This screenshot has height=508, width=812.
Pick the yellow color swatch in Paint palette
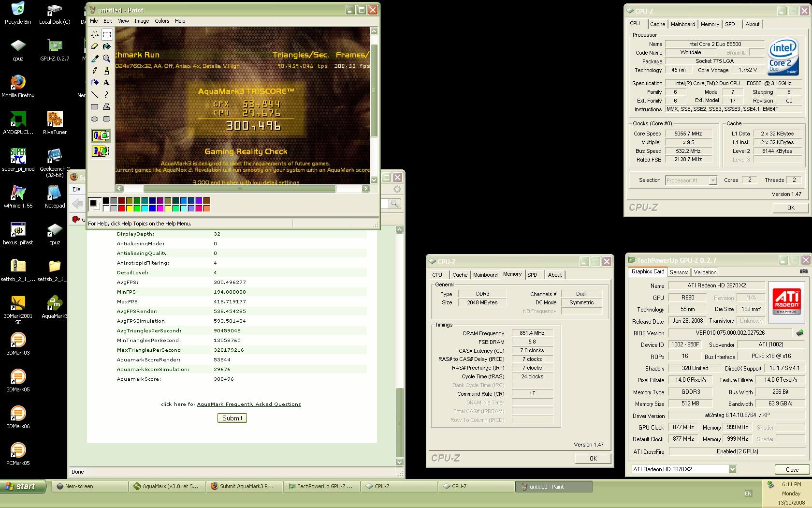point(129,209)
